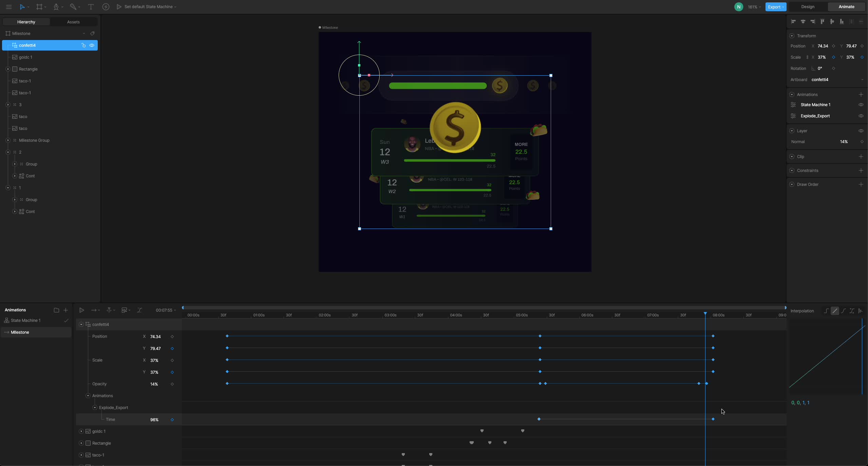Image resolution: width=868 pixels, height=466 pixels.
Task: Select the Pen tool
Action: tap(56, 7)
